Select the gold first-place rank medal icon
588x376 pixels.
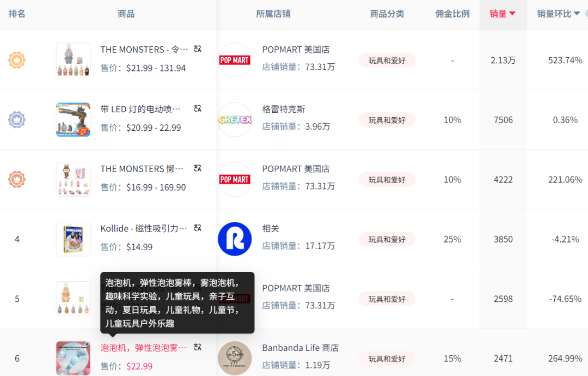17,60
